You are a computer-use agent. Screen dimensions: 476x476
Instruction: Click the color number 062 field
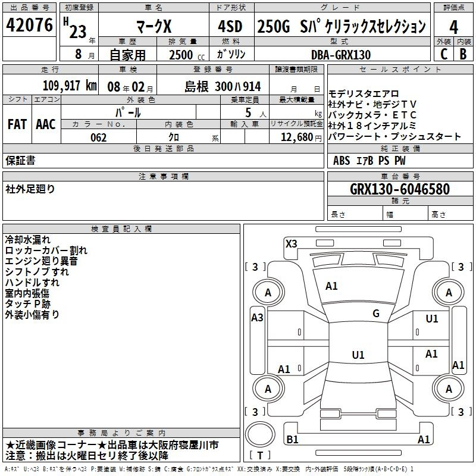click(98, 137)
